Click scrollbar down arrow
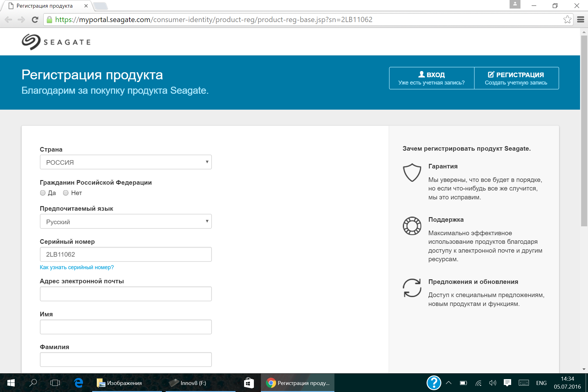 coord(584,369)
